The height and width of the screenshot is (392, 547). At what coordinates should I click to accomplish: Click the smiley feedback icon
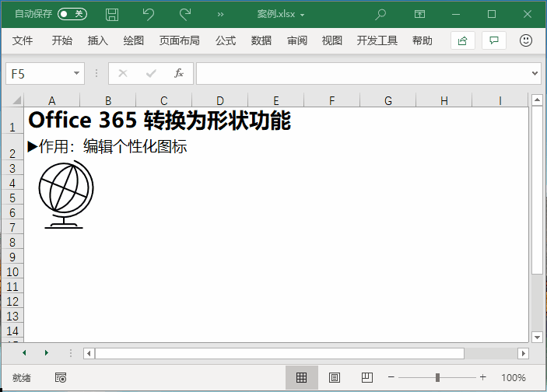[526, 40]
